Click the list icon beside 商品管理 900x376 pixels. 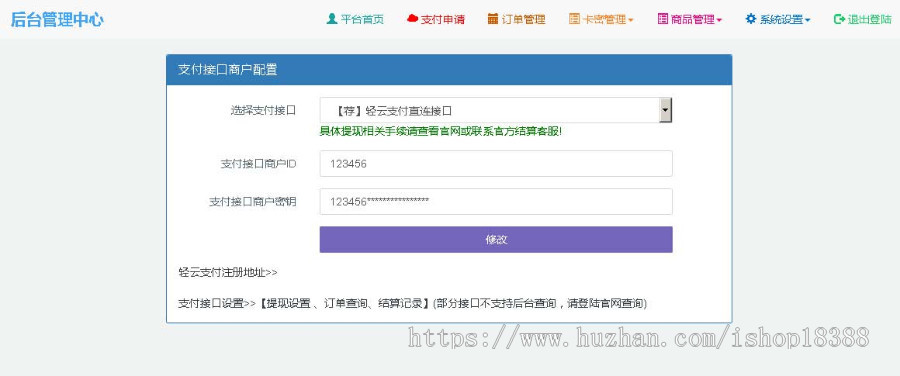point(662,19)
